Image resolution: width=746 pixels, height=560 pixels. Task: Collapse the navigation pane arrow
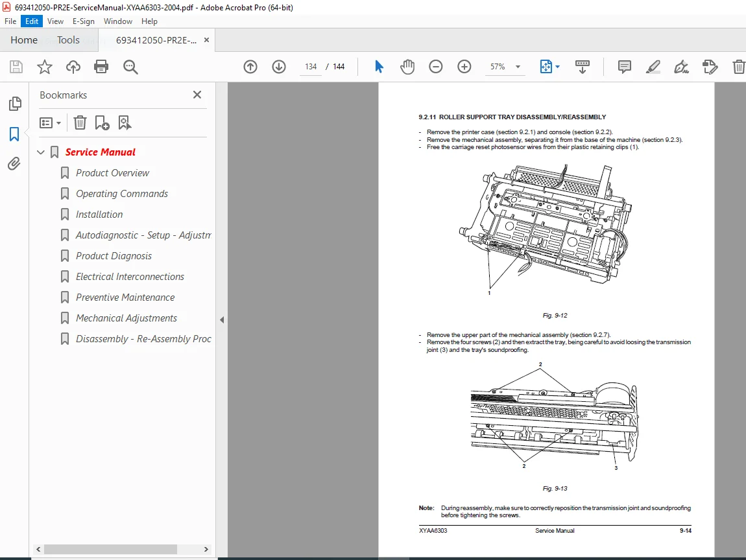coord(222,320)
